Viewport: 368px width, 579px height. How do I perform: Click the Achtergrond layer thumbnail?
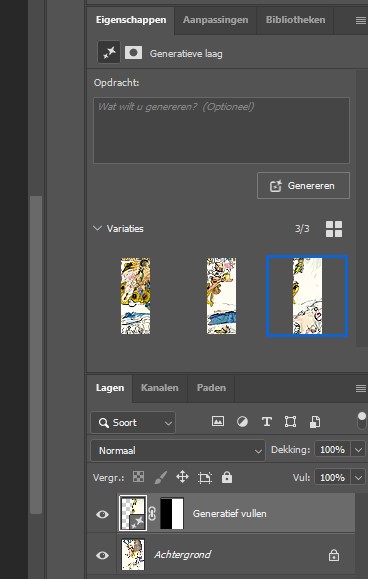(133, 555)
